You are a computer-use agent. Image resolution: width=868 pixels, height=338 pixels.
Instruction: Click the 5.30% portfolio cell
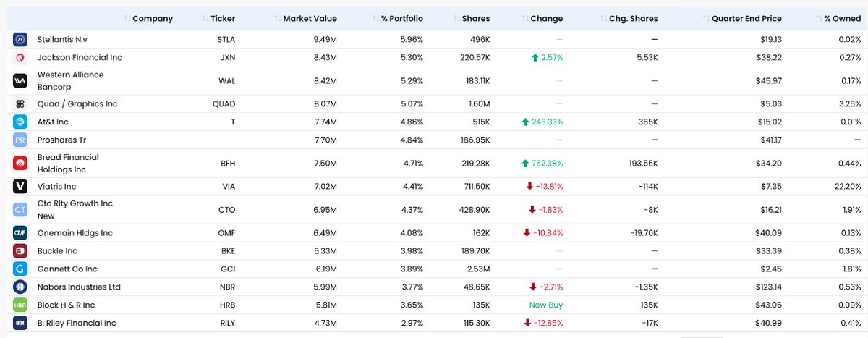(x=412, y=57)
